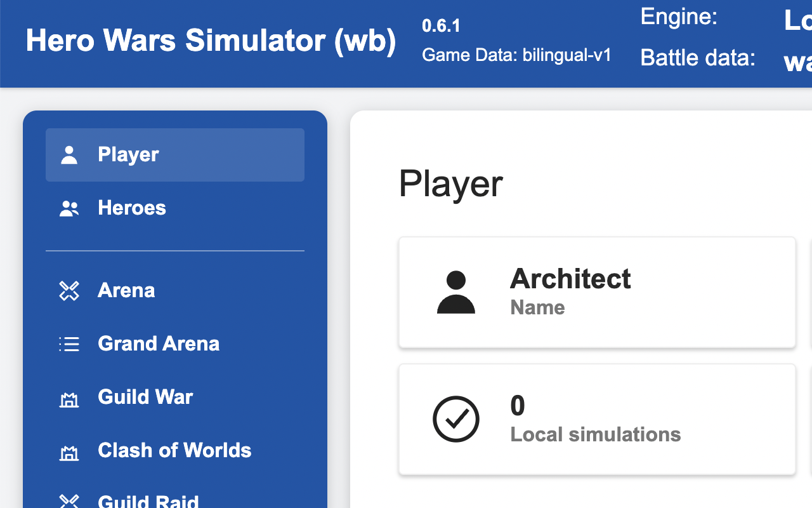Screen dimensions: 812x508
Task: Select Guild War in the sidebar
Action: coord(175,398)
